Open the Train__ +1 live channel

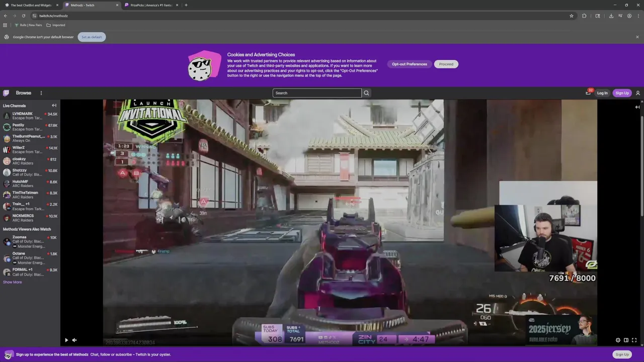click(x=30, y=206)
